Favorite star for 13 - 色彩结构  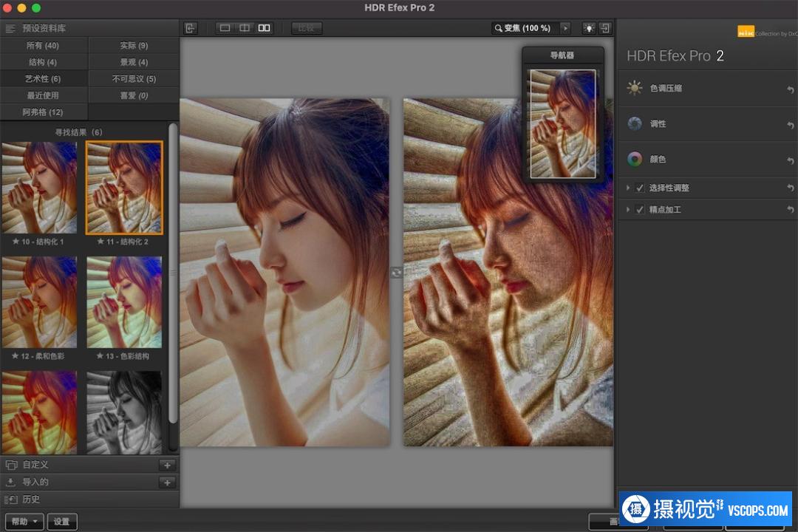(100, 356)
